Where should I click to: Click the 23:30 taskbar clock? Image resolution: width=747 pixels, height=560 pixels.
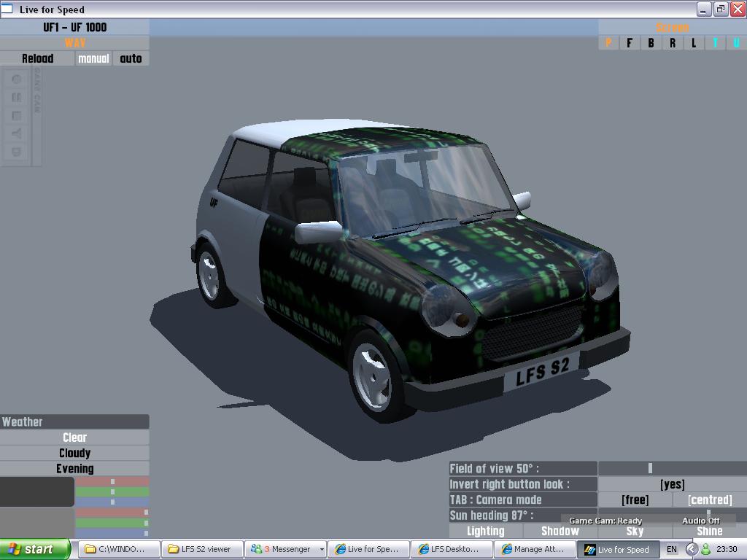tap(727, 550)
